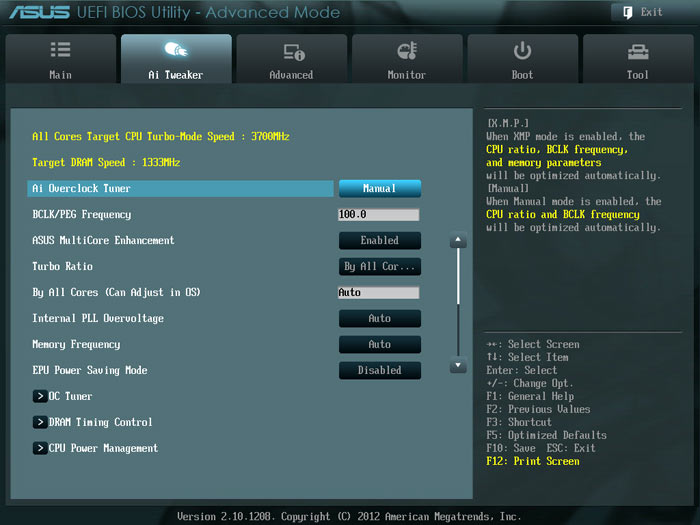Switch to the Ai Tweaker tab

tap(176, 60)
